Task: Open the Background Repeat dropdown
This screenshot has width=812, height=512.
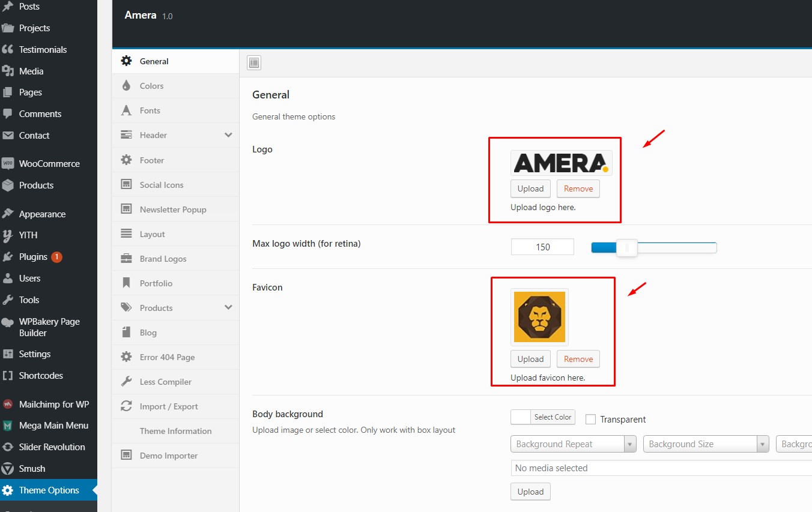Action: (573, 444)
